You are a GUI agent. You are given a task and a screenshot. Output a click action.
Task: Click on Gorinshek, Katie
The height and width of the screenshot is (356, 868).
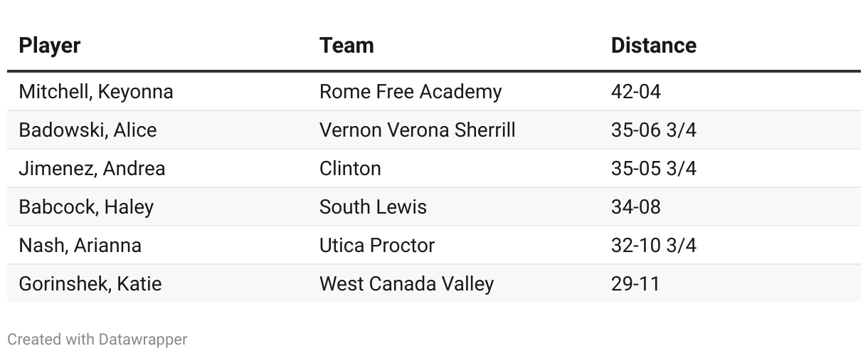pos(90,284)
